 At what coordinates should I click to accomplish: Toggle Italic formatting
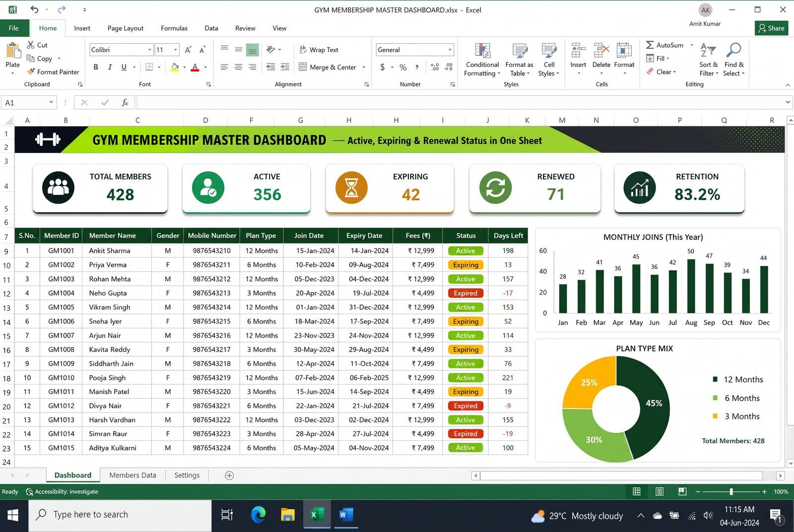(110, 67)
